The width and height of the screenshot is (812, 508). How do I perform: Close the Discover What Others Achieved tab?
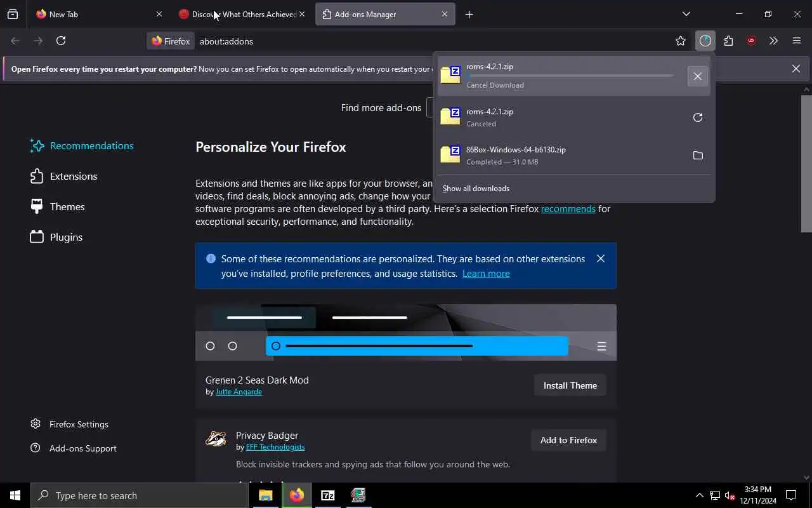click(302, 14)
